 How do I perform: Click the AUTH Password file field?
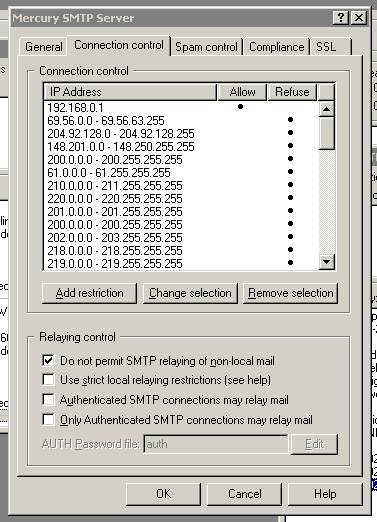(216, 444)
